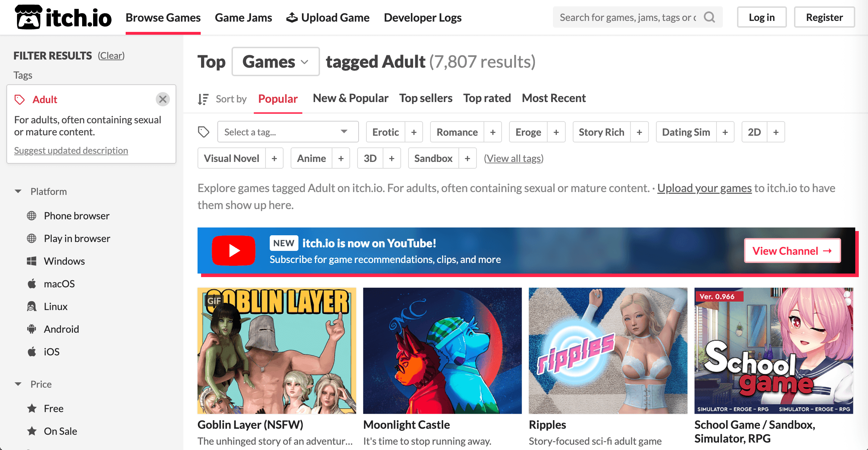Click the Linux penguin icon

coord(32,306)
